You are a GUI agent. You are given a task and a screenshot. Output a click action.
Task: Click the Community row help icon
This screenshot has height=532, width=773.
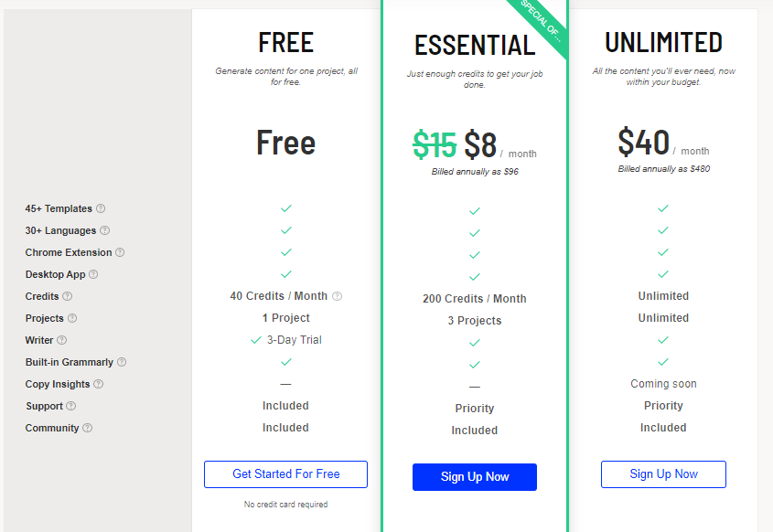pyautogui.click(x=87, y=428)
